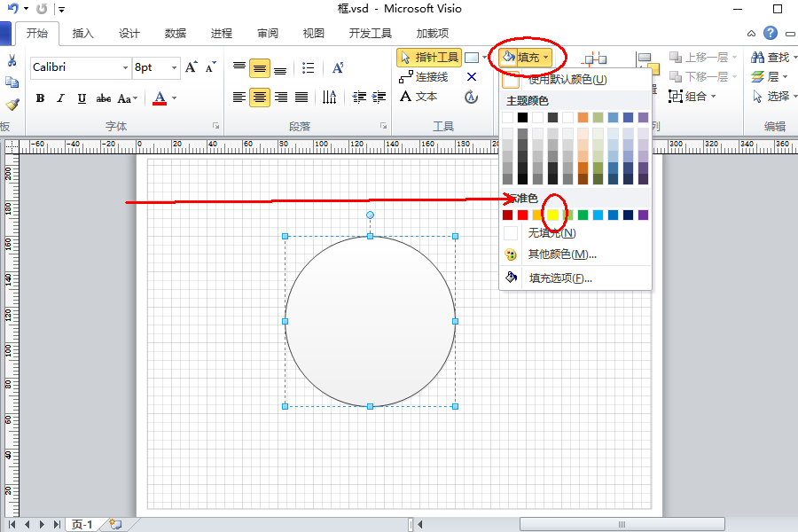
Task: Toggle underline formatting
Action: [x=80, y=98]
